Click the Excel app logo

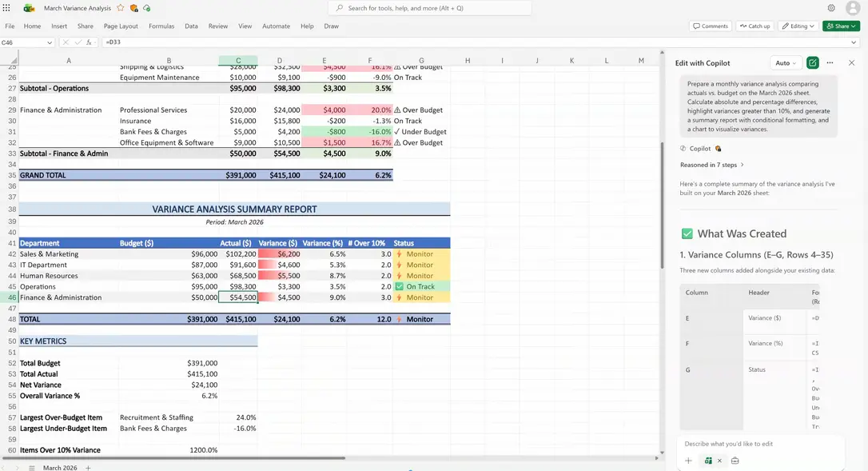pyautogui.click(x=29, y=8)
